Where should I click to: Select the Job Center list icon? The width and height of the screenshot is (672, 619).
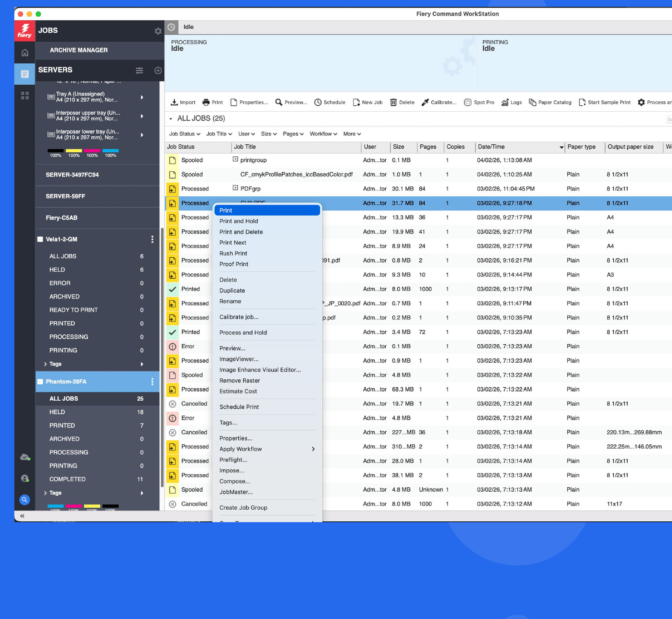pos(25,74)
